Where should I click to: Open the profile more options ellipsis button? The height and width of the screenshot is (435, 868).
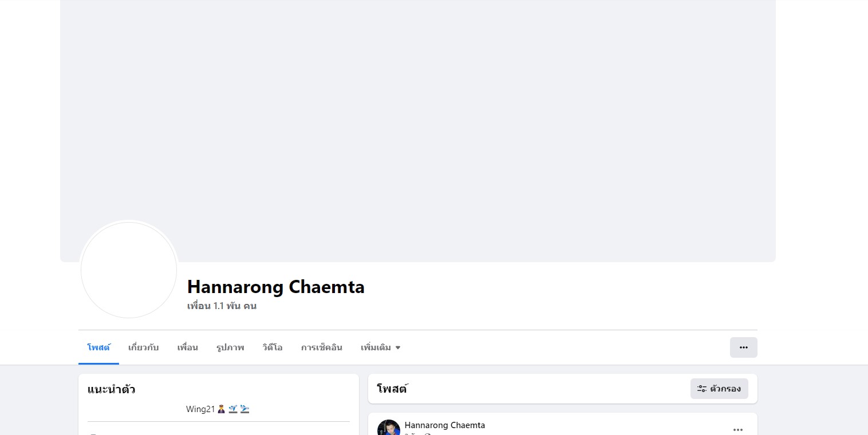(743, 347)
